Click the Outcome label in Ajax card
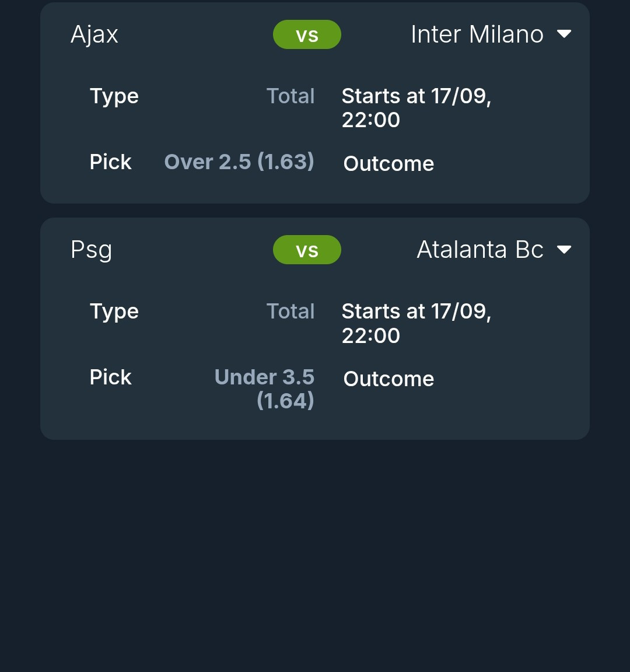 coord(388,163)
